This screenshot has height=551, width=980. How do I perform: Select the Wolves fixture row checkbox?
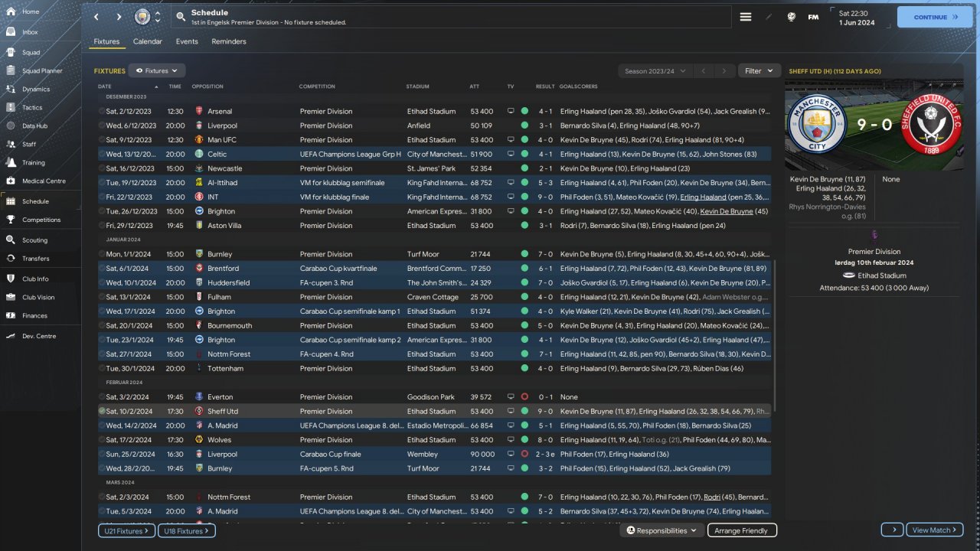point(102,440)
